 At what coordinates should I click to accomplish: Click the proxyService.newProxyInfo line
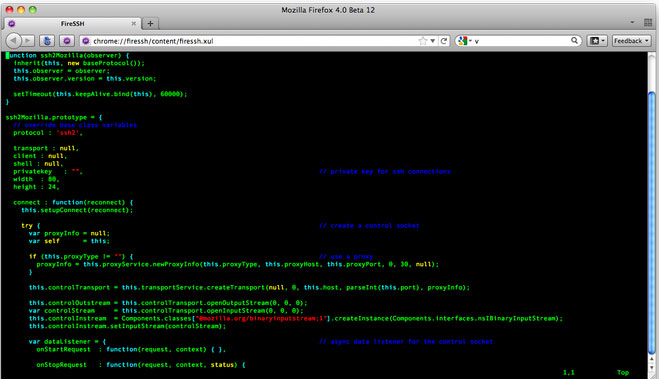click(x=237, y=264)
